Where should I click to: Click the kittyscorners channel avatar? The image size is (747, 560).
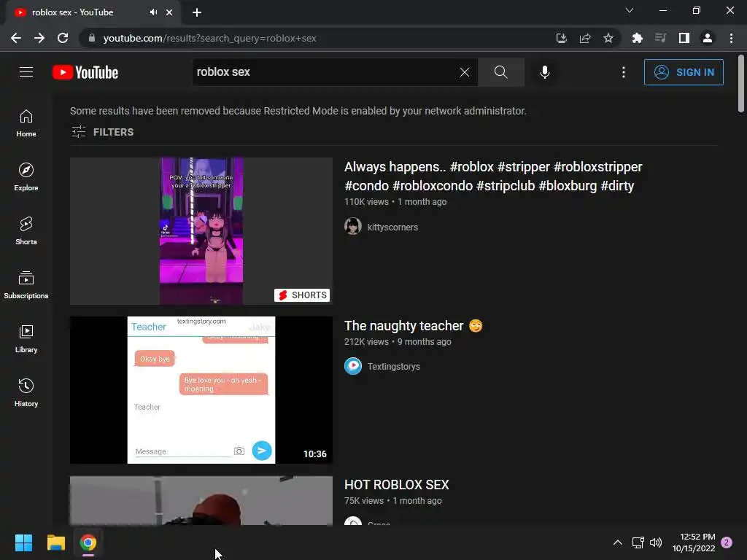pyautogui.click(x=353, y=226)
